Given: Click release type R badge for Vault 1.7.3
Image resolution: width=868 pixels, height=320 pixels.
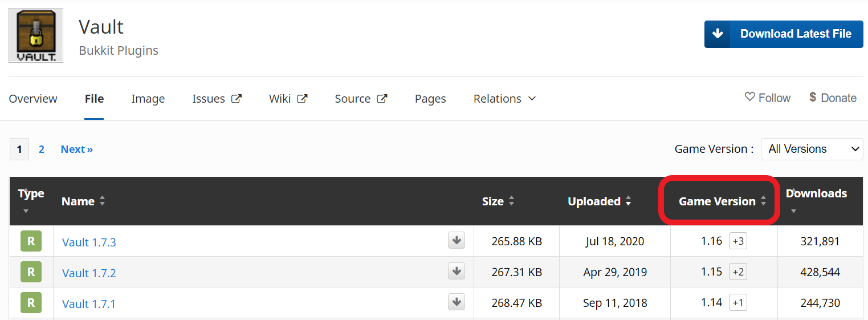Looking at the screenshot, I should [31, 241].
